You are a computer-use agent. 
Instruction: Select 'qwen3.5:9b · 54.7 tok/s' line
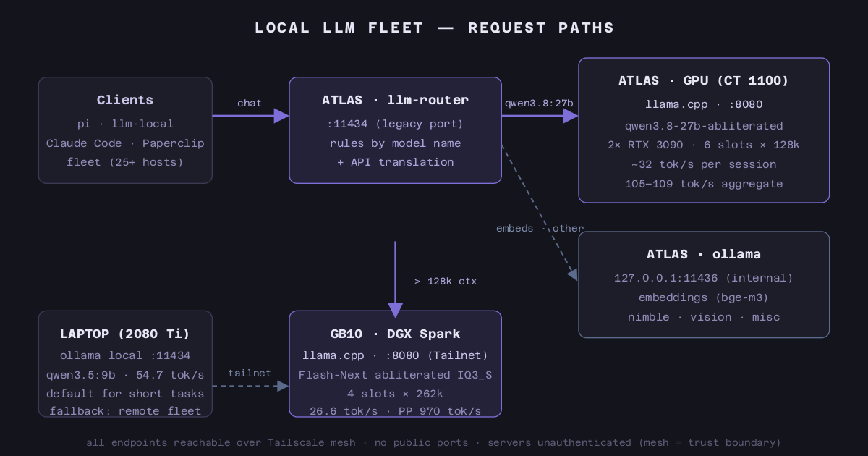125,375
